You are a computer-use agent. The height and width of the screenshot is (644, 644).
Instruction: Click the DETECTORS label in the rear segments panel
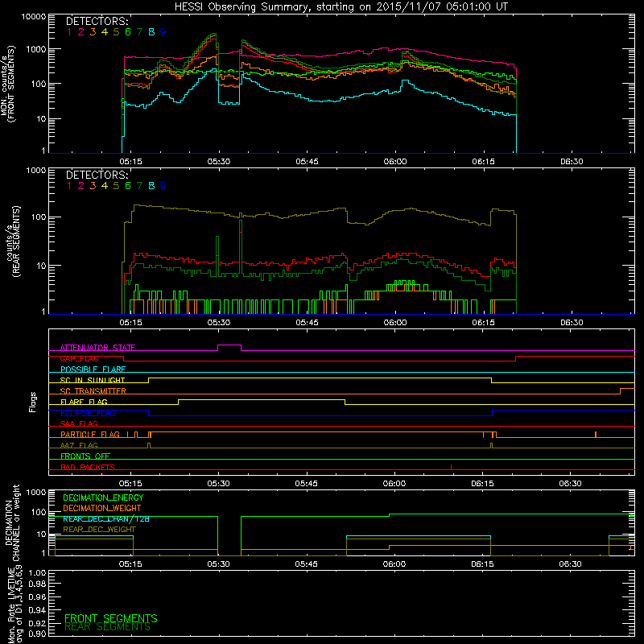click(97, 175)
